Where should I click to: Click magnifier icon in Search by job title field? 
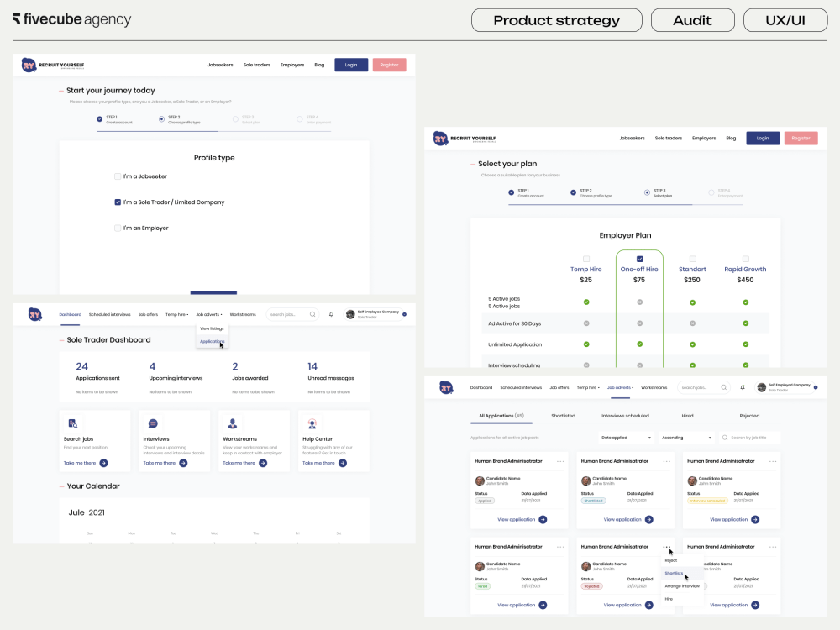[725, 438]
